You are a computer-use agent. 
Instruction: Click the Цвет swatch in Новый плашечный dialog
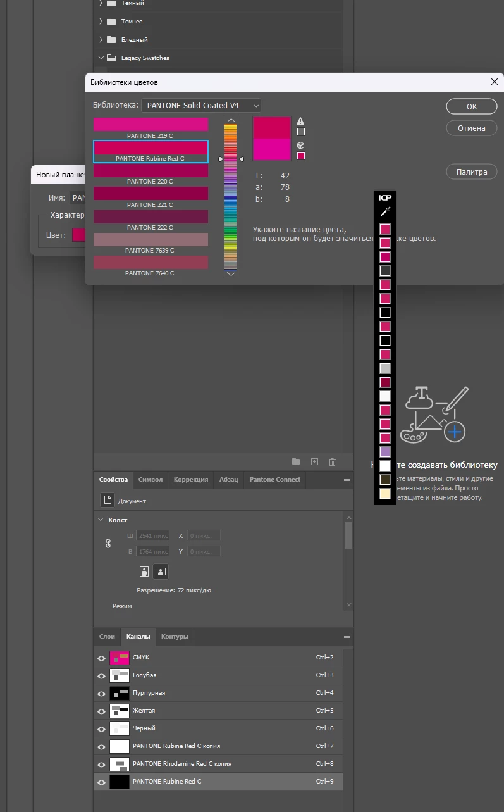78,235
